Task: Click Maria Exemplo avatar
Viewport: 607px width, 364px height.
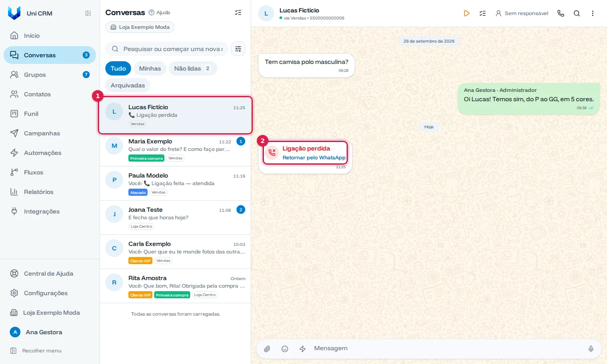Action: [x=114, y=146]
